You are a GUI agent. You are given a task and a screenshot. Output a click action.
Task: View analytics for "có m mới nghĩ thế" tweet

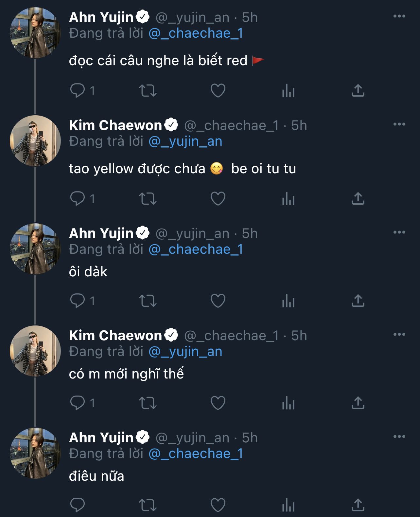[x=288, y=403]
